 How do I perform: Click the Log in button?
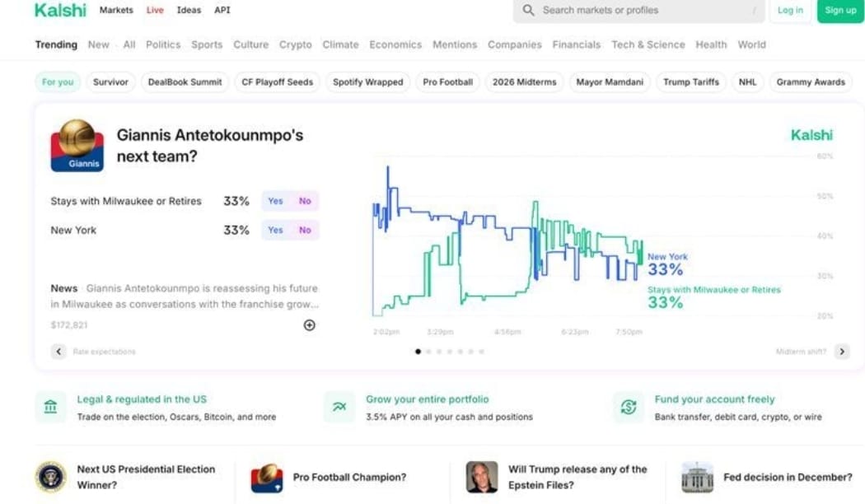click(790, 11)
